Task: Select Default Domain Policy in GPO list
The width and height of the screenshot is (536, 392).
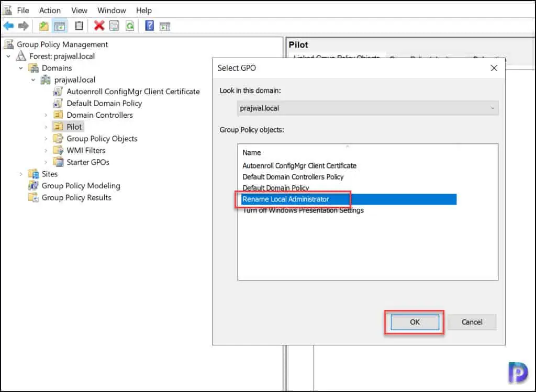Action: [x=275, y=188]
